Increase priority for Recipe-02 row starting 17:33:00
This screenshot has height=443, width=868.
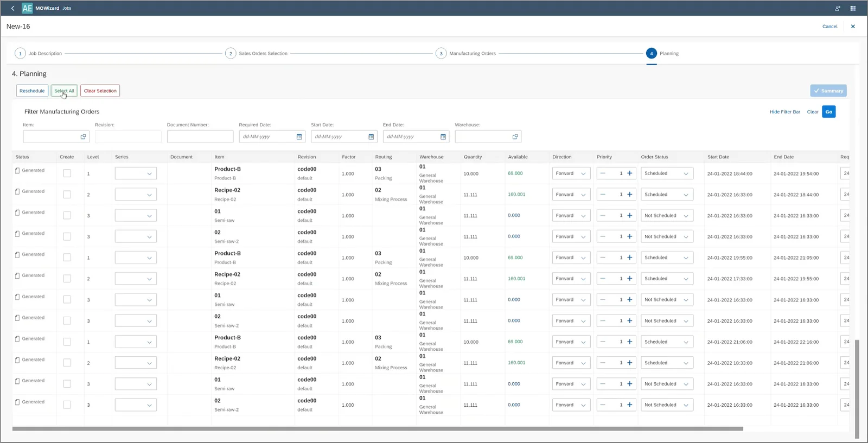[630, 279]
